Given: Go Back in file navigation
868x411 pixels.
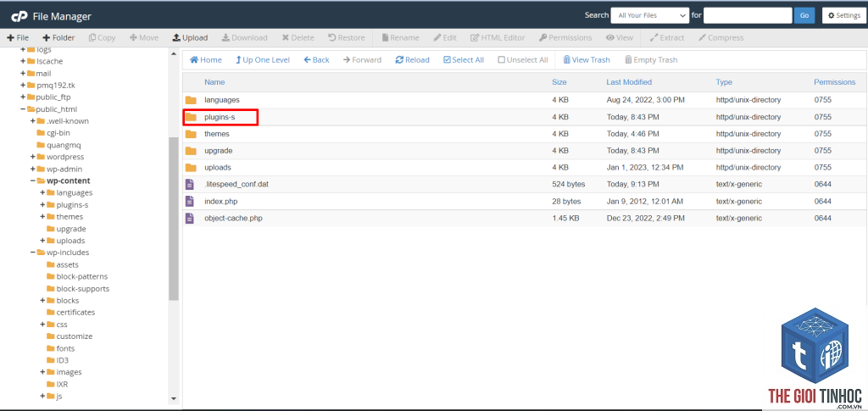Looking at the screenshot, I should pyautogui.click(x=317, y=59).
